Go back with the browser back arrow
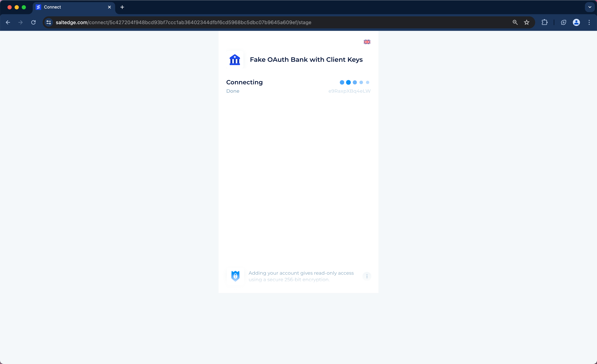The height and width of the screenshot is (364, 597). pos(8,22)
